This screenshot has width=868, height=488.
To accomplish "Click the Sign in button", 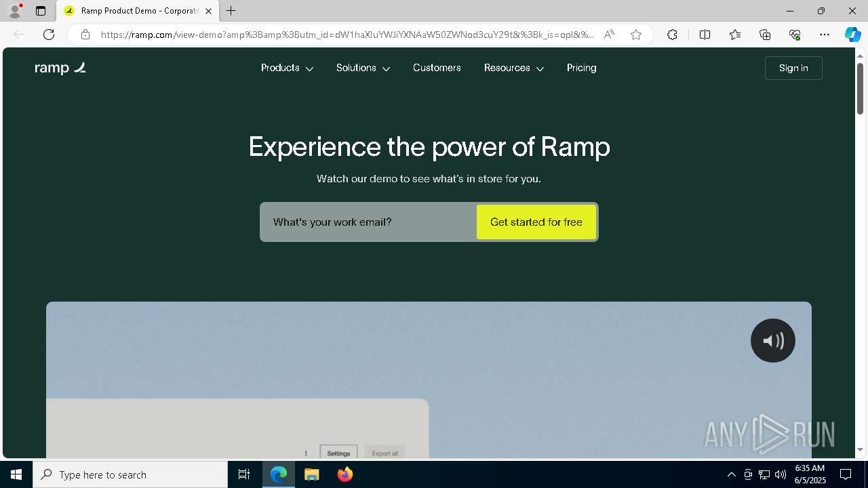I will [793, 68].
